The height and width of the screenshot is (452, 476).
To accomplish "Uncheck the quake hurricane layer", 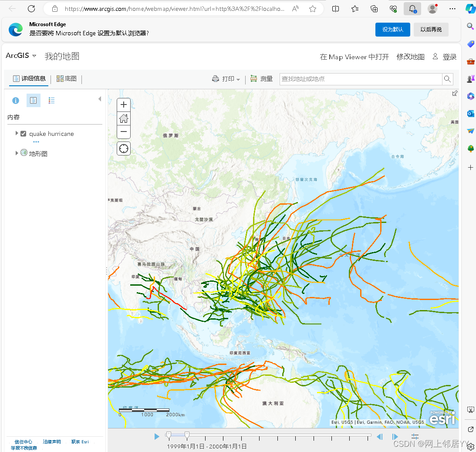I will 23,134.
